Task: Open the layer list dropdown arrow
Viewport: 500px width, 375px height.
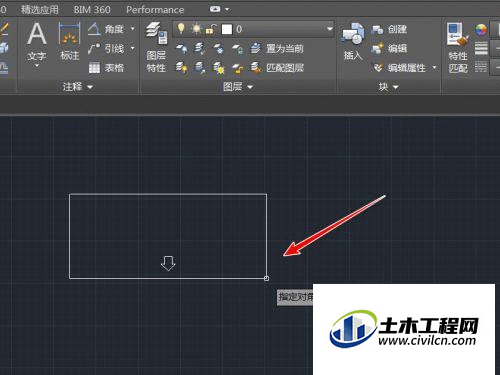Action: [329, 29]
